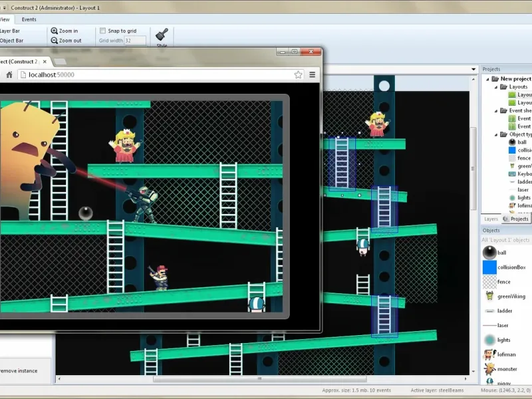532x399 pixels.
Task: Switch to the Events ribbon tab
Action: click(29, 19)
